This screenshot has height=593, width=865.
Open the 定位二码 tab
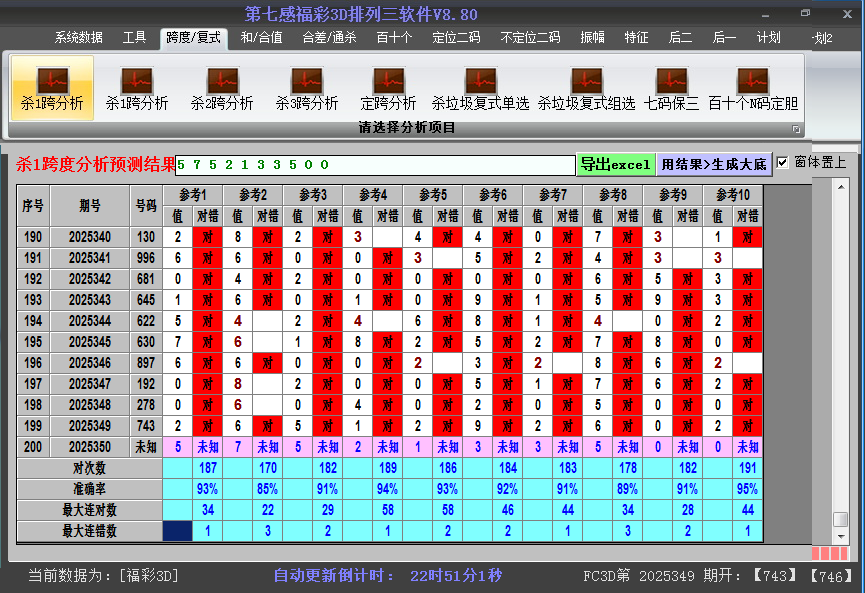tap(456, 38)
